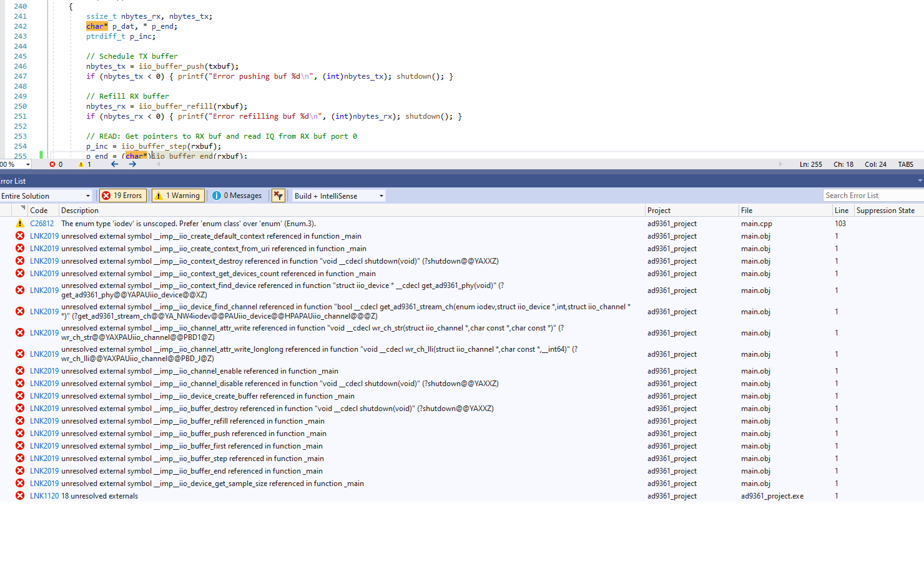Open the Build + IntelliSense dropdown
This screenshot has width=924, height=571.
[380, 195]
